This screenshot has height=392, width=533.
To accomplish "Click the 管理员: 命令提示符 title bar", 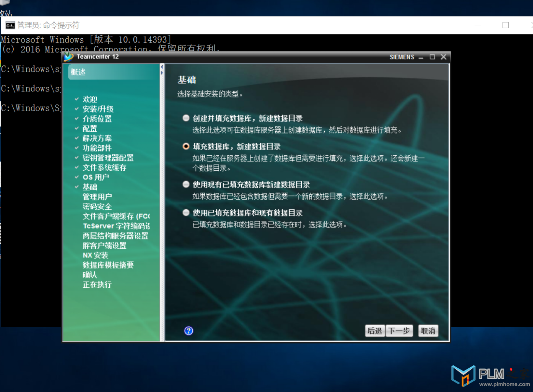I will [48, 25].
